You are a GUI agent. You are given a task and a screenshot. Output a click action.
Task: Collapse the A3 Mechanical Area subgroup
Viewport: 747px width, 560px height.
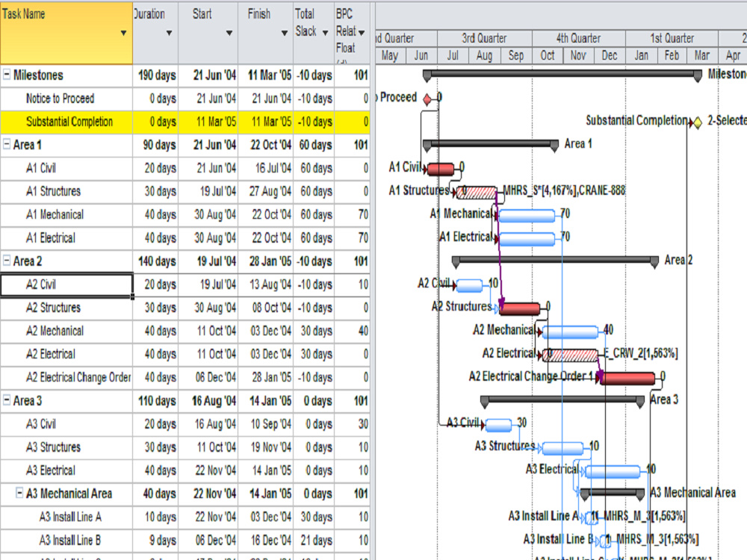click(x=19, y=493)
